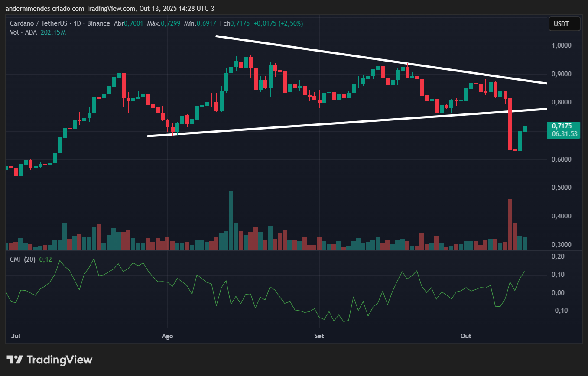Image resolution: width=588 pixels, height=376 pixels.
Task: Click the Jul label on time axis
Action: tap(16, 336)
